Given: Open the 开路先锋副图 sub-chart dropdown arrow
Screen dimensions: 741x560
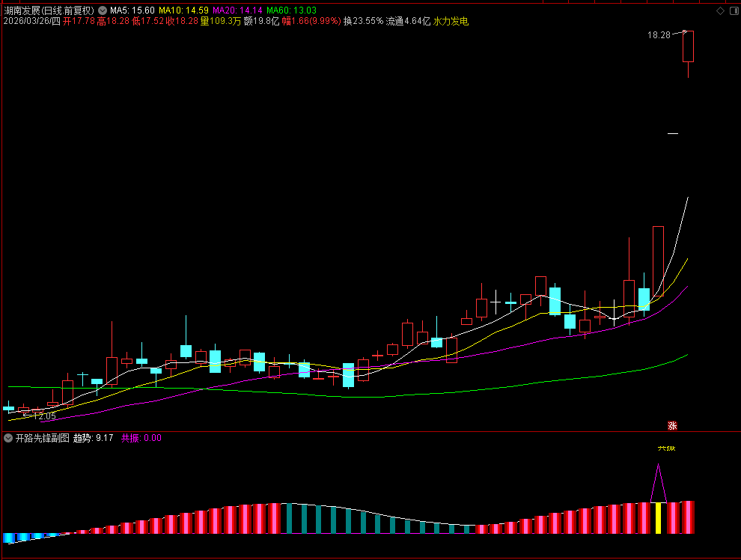Looking at the screenshot, I should (x=8, y=438).
